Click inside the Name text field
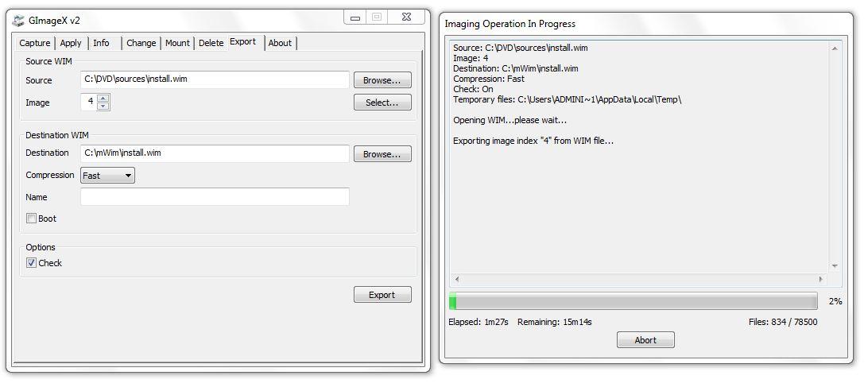The image size is (868, 387). pyautogui.click(x=215, y=197)
